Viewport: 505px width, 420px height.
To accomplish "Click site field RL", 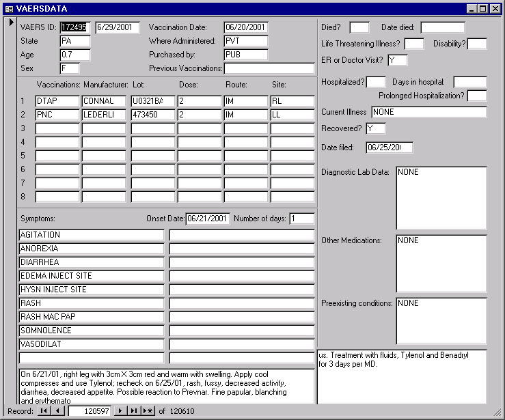I will [x=292, y=101].
